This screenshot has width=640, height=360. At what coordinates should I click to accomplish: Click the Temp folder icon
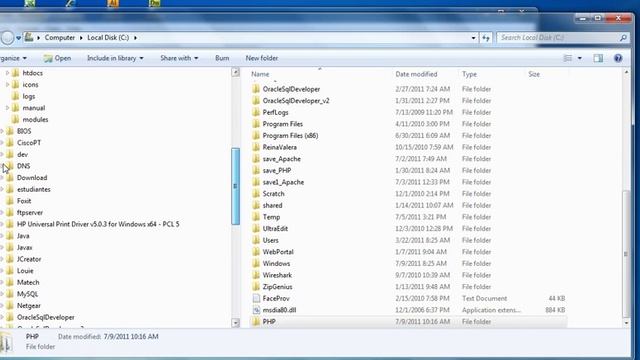coord(256,217)
